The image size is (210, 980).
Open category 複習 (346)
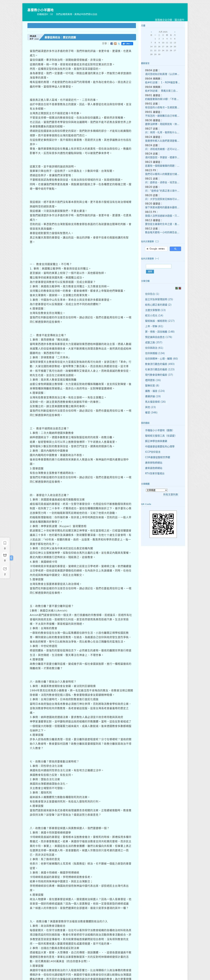tap(151, 412)
